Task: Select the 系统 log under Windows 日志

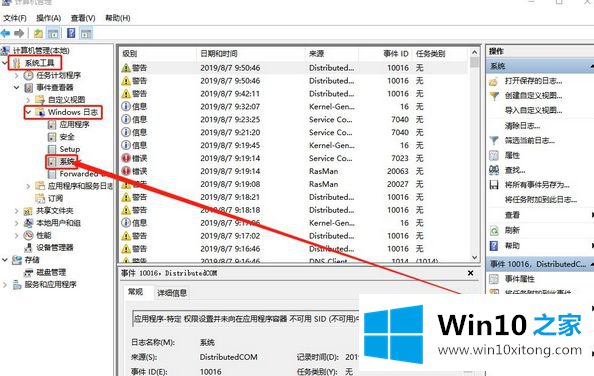Action: pos(67,161)
